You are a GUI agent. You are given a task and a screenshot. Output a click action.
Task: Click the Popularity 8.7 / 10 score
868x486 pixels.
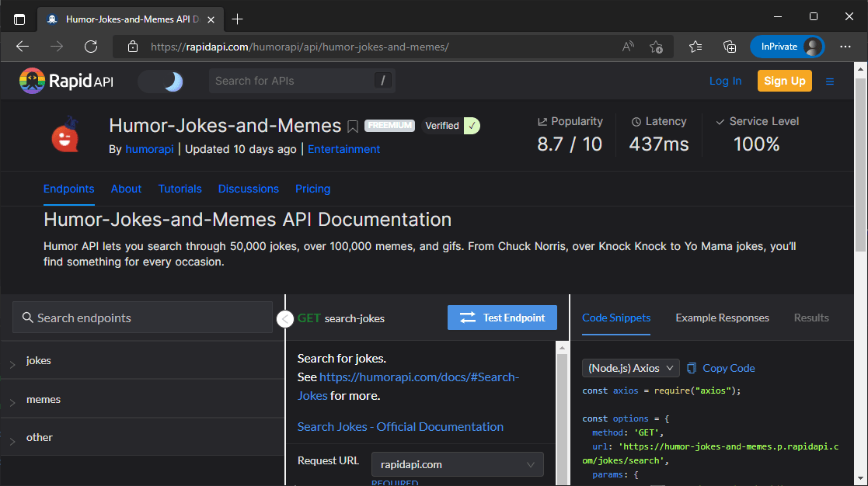(x=570, y=144)
